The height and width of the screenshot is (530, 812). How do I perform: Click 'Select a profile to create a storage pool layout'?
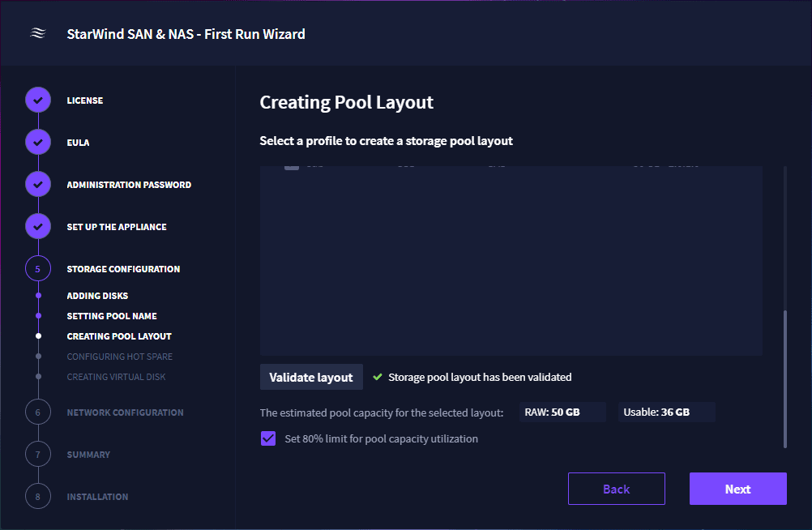[x=387, y=141]
